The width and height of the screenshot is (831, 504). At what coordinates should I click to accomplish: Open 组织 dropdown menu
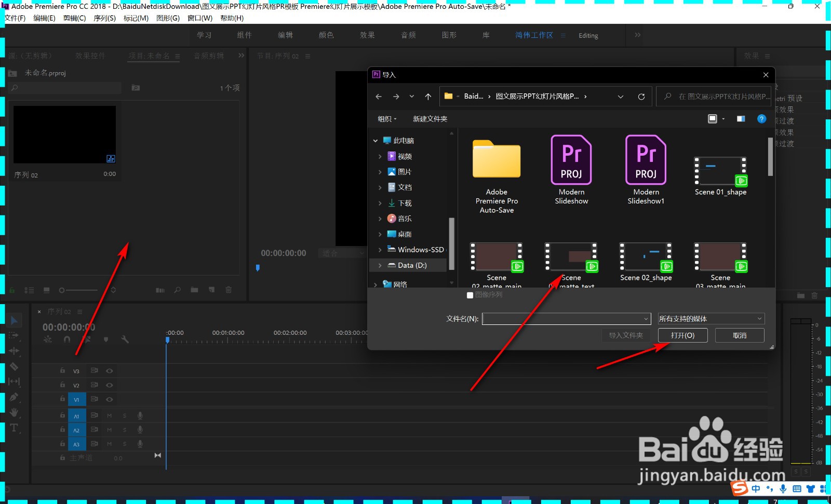pyautogui.click(x=387, y=119)
